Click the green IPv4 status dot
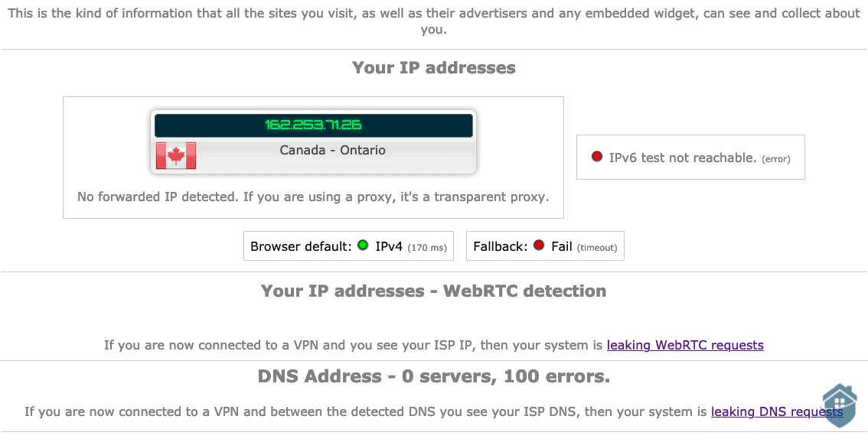 [363, 245]
